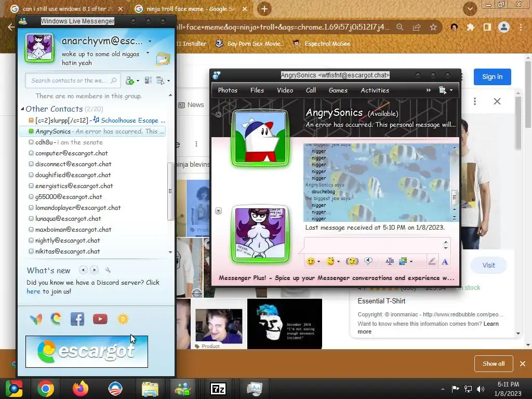Viewport: 532px width, 399px height.
Task: Open the personal message dropdown arrow
Action: pos(148,53)
